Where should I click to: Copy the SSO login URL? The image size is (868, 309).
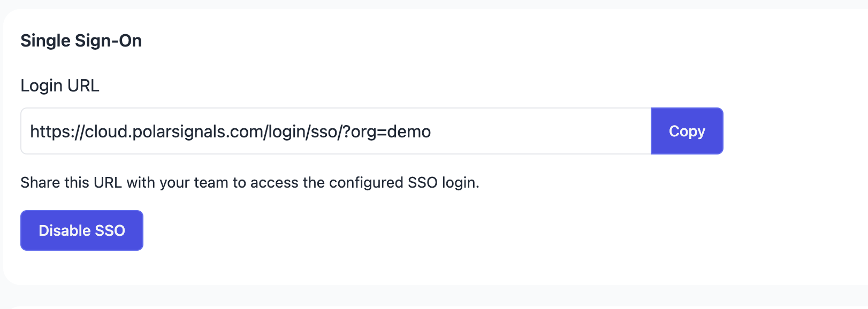[x=687, y=131]
